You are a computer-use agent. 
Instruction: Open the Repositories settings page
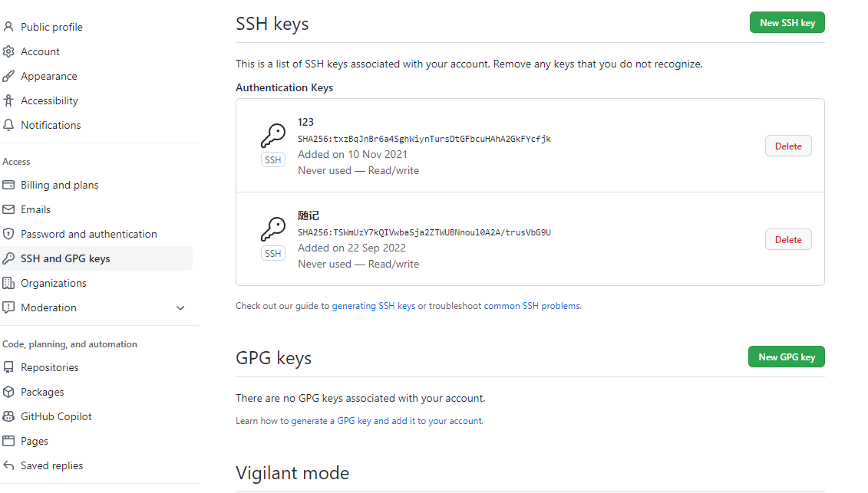[50, 367]
